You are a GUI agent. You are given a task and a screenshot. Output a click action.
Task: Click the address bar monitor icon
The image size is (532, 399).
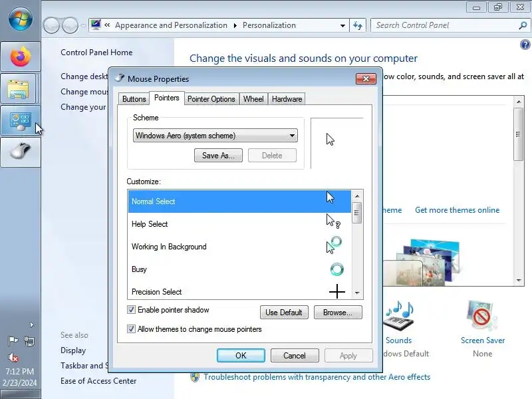[x=96, y=25]
